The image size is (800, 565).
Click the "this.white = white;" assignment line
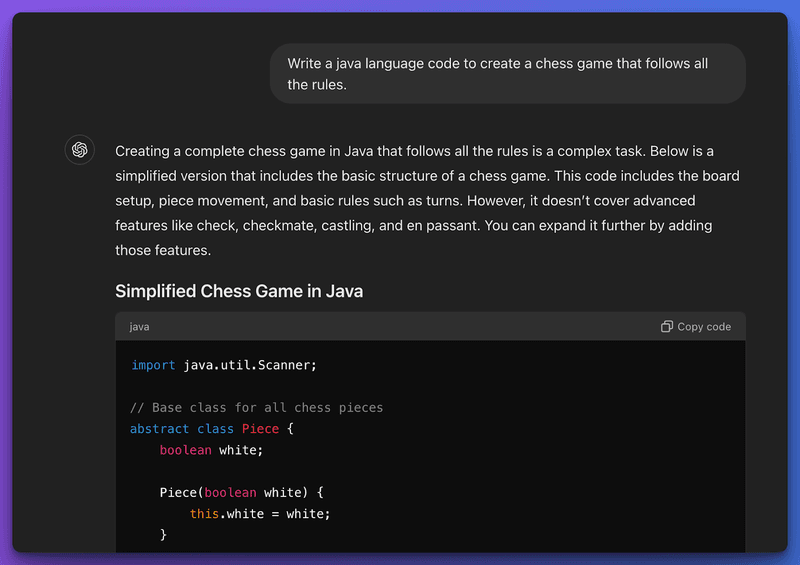pyautogui.click(x=260, y=513)
